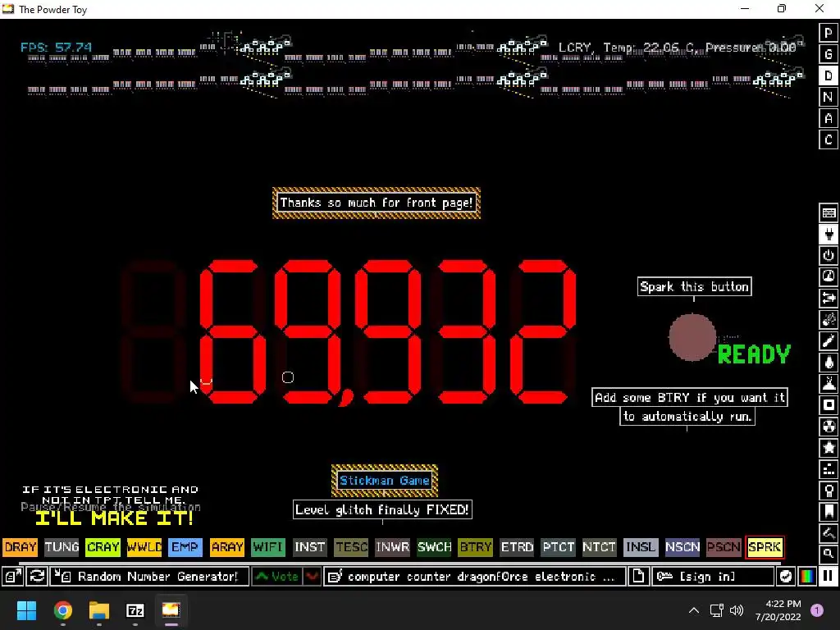
Task: Select the EMP element
Action: click(x=185, y=547)
